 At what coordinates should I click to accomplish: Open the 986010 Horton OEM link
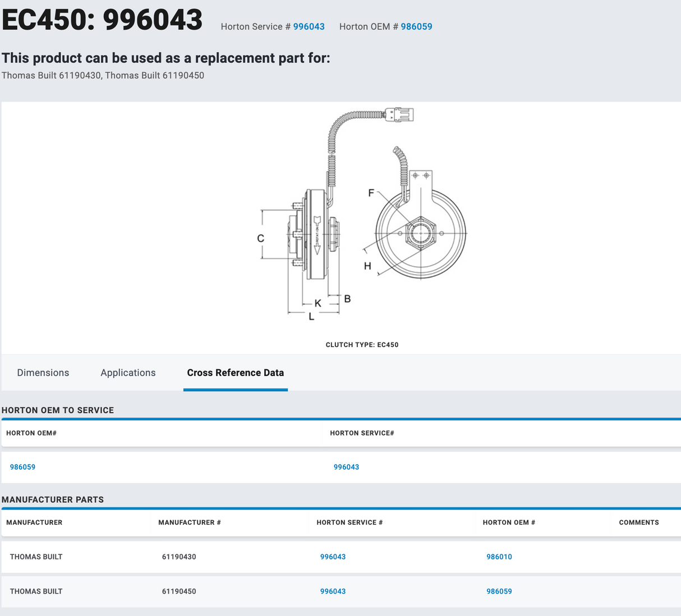[499, 557]
